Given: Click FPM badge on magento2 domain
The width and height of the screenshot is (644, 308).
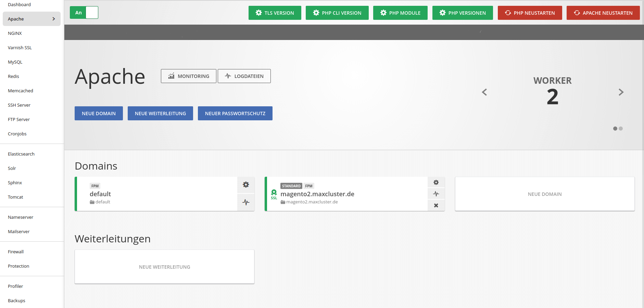Looking at the screenshot, I should click(x=309, y=186).
